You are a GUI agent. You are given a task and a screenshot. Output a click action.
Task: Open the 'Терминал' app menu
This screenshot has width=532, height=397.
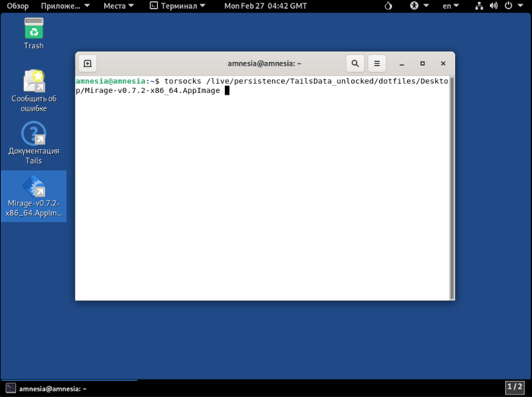178,6
